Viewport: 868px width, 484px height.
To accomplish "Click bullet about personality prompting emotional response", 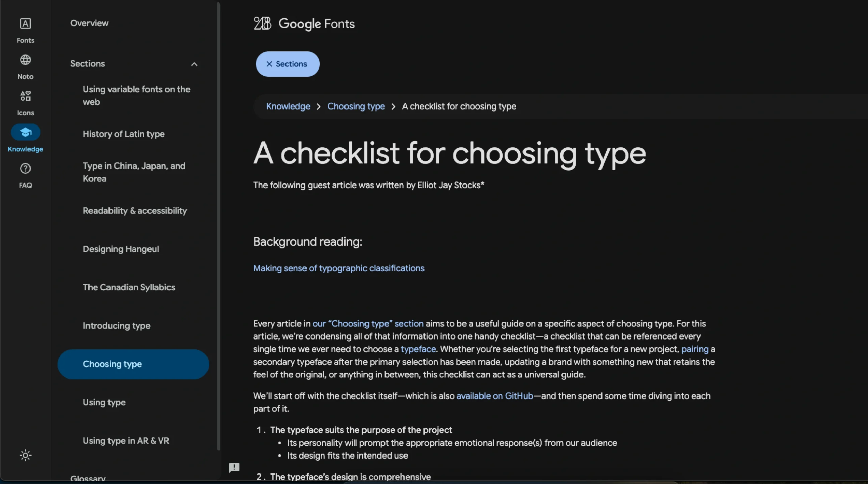I will [x=452, y=443].
